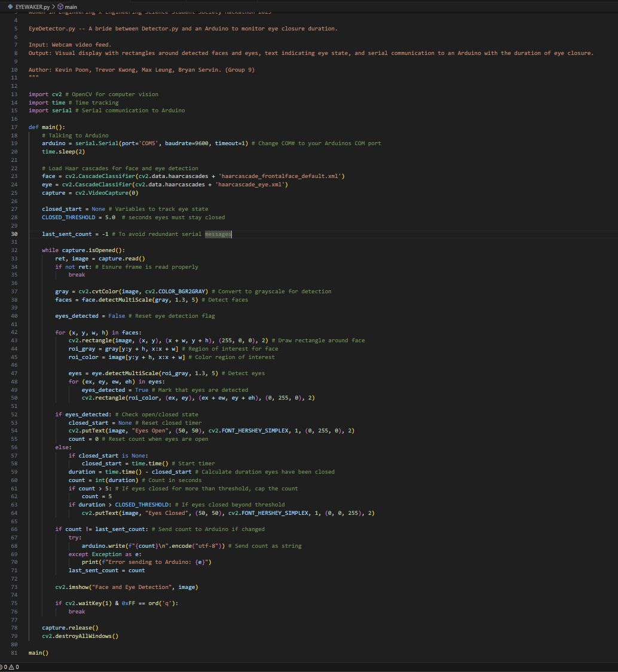The width and height of the screenshot is (618, 672).
Task: Click 'last_sent_count' variable on line 30
Action: [66, 234]
